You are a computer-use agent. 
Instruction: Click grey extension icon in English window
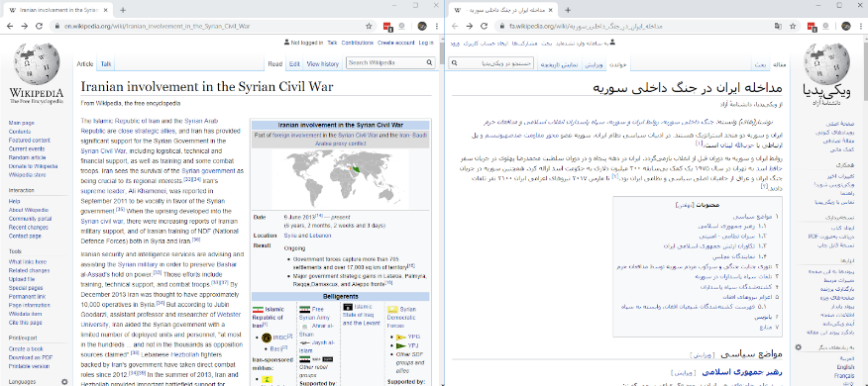(402, 26)
